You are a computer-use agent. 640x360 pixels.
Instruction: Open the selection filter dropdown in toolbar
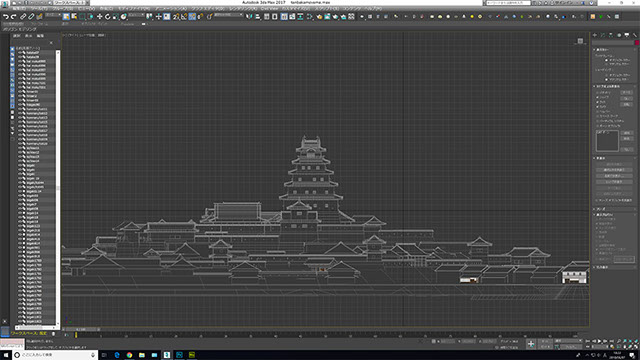[x=53, y=16]
